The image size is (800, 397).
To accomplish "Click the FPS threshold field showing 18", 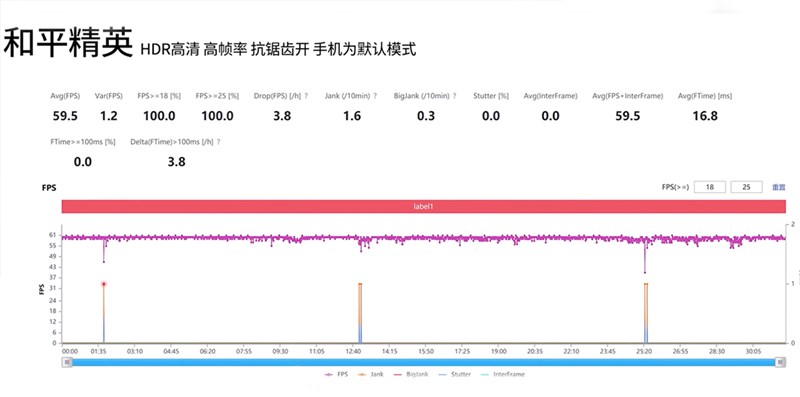I will click(710, 187).
